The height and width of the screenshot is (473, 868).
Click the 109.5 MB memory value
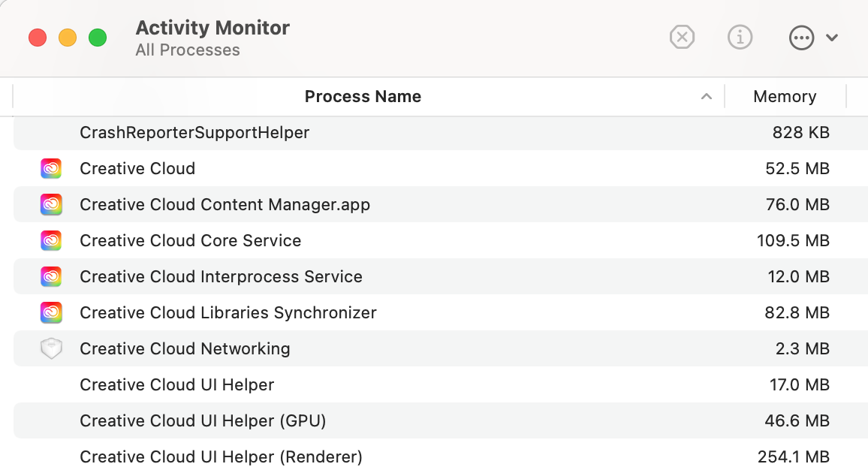(793, 241)
